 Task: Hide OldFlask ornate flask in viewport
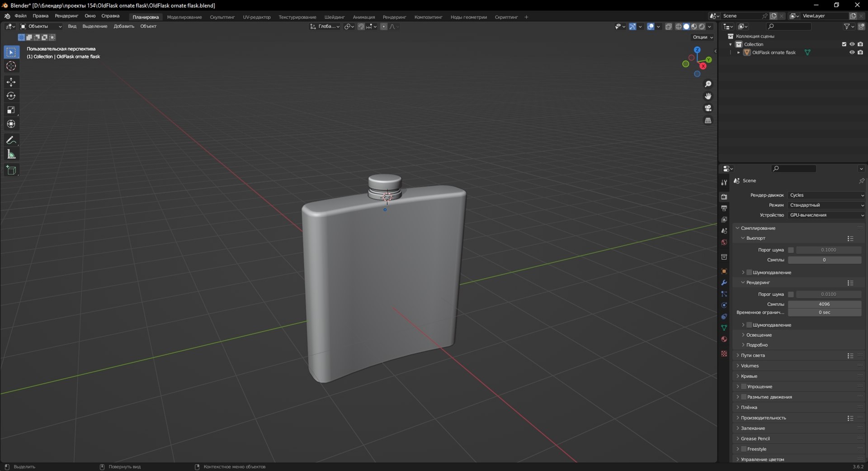click(852, 52)
